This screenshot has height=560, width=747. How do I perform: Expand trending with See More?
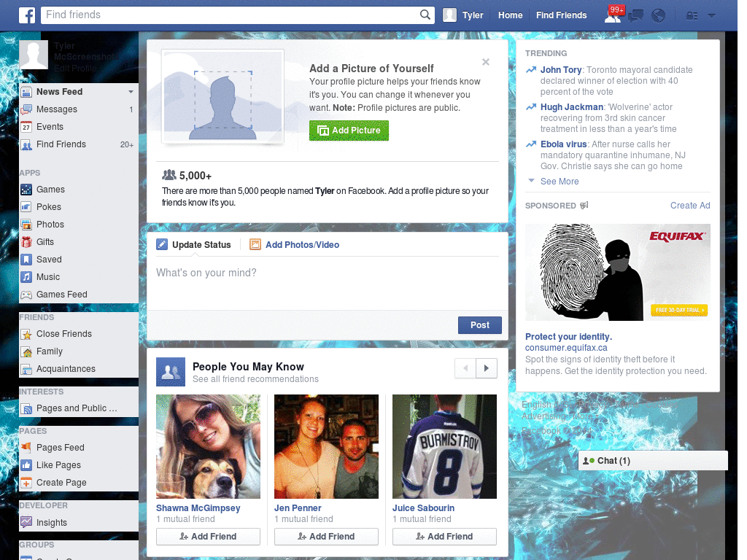click(x=560, y=182)
